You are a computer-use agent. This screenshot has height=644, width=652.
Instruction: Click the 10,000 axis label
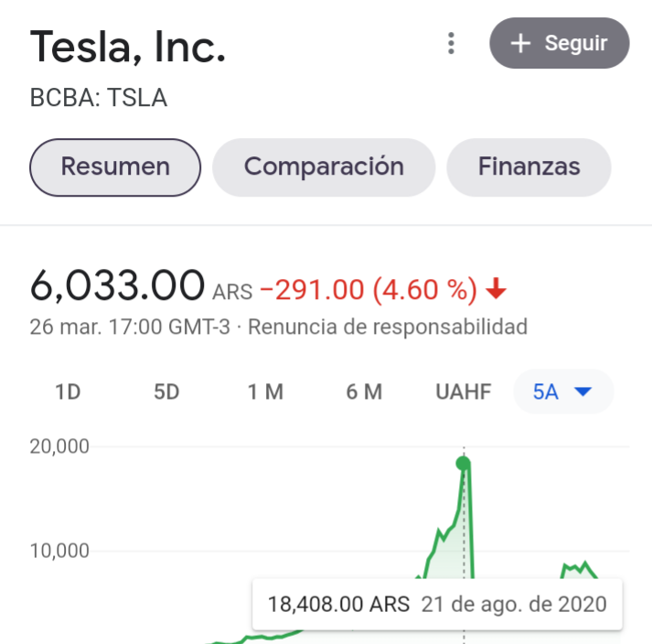point(59,551)
